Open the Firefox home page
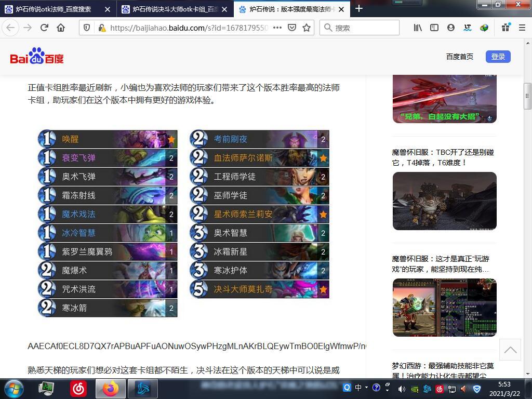 click(x=61, y=28)
